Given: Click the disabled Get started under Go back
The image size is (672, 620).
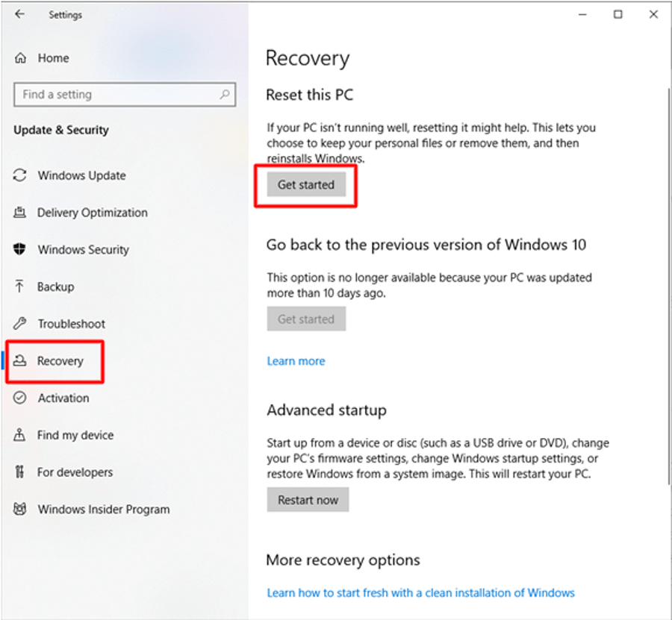Looking at the screenshot, I should [x=306, y=319].
